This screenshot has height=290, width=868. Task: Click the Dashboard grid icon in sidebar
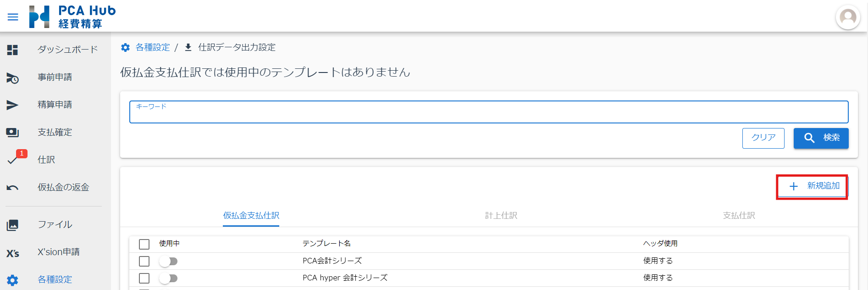[12, 50]
